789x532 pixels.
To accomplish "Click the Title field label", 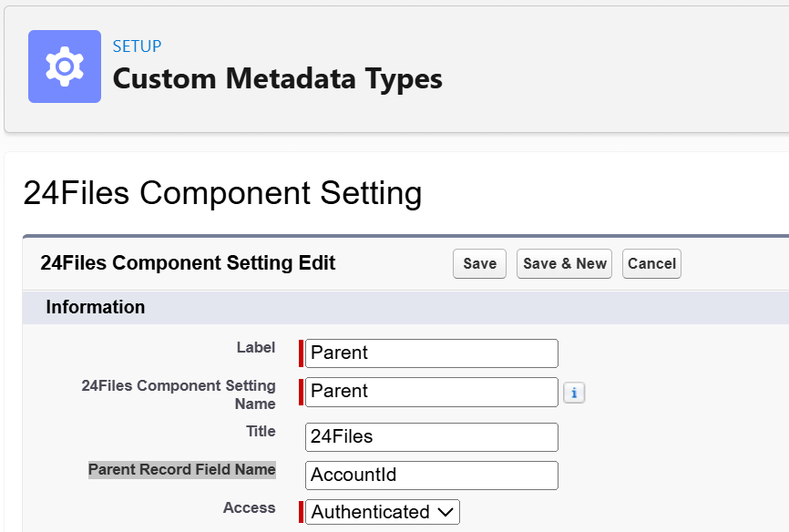I will pyautogui.click(x=261, y=431).
